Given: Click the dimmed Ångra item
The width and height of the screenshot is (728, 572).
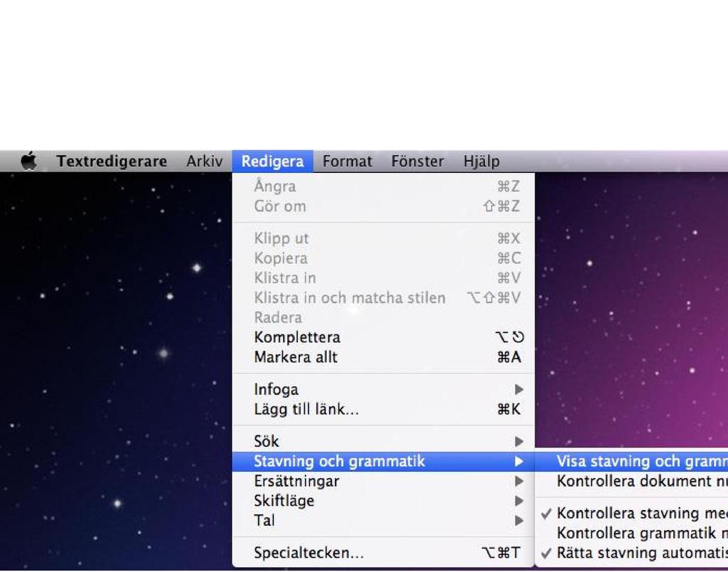Looking at the screenshot, I should 383,186.
